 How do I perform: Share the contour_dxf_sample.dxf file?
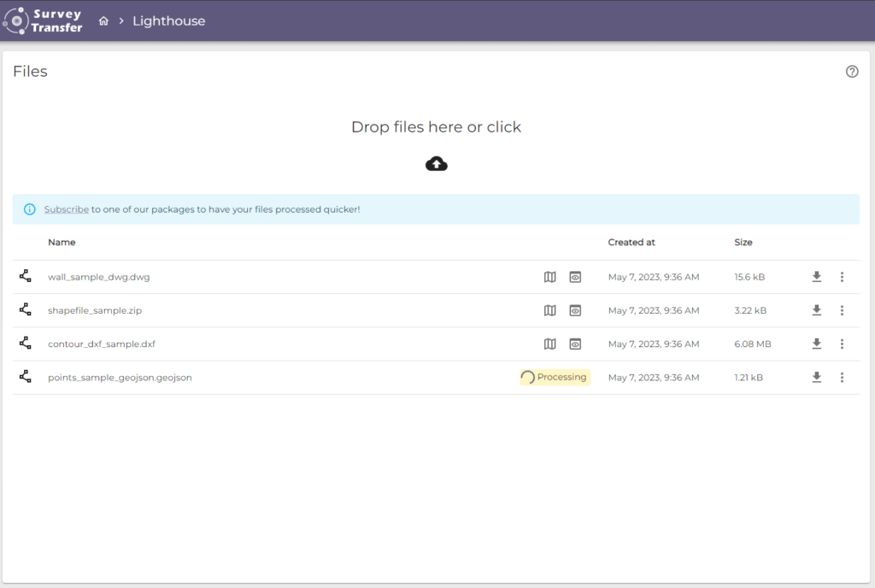(25, 344)
